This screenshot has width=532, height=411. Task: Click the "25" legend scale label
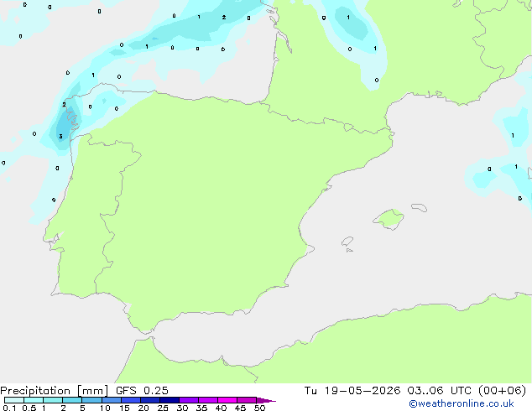163,408
